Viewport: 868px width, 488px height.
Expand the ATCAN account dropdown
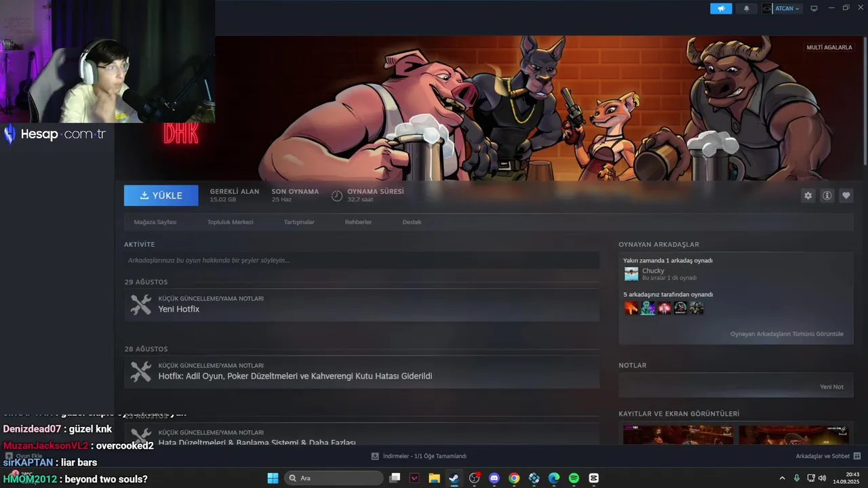[x=782, y=9]
